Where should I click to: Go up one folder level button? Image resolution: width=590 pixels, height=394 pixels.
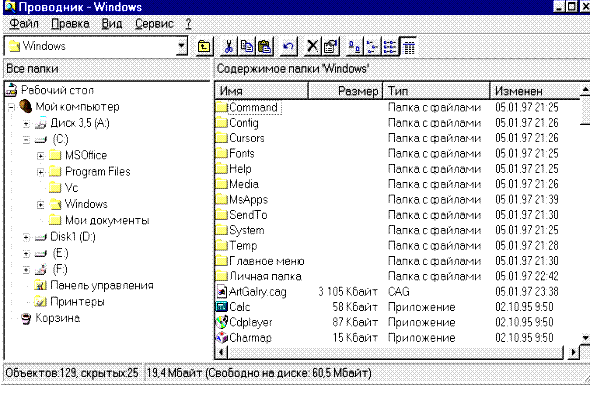click(204, 47)
